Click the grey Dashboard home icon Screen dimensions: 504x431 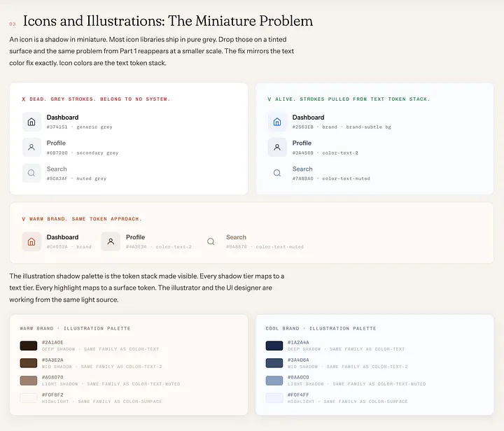pos(31,122)
